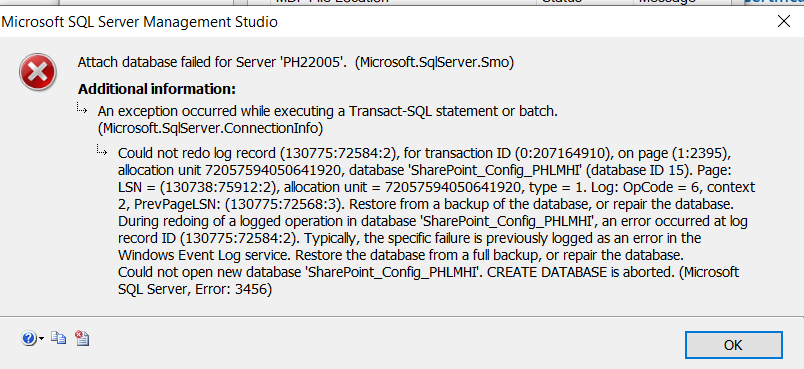
Task: Select the 'Attach database failed for Server' message
Action: pos(296,63)
